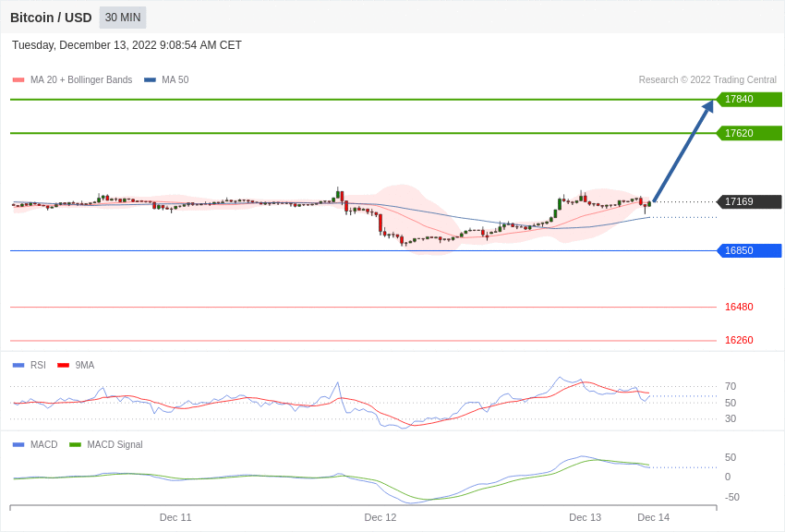785x532 pixels.
Task: Click the MA 50 legend label
Action: click(x=175, y=79)
